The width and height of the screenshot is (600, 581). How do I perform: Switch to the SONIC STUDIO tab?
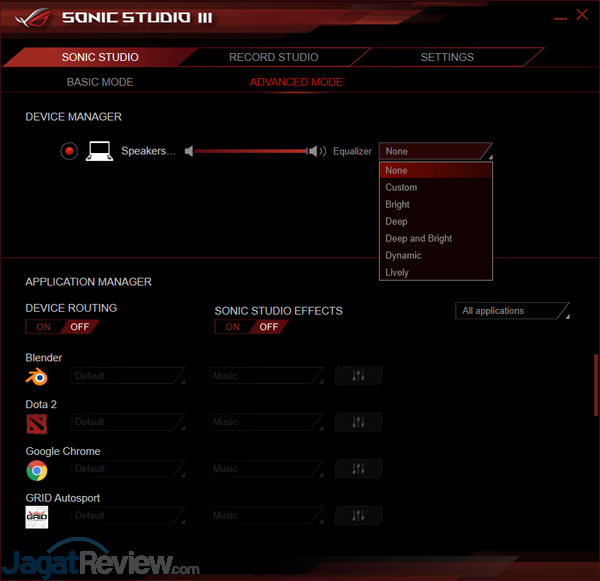pos(100,57)
